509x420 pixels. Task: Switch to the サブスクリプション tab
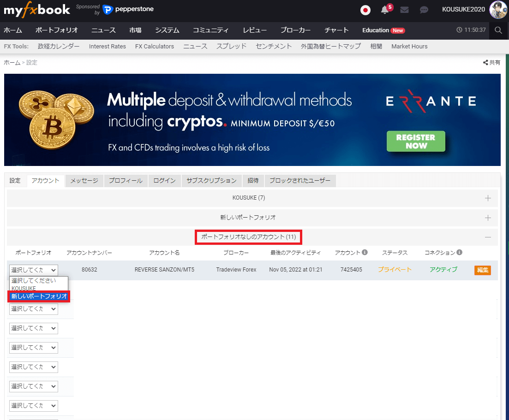click(212, 181)
